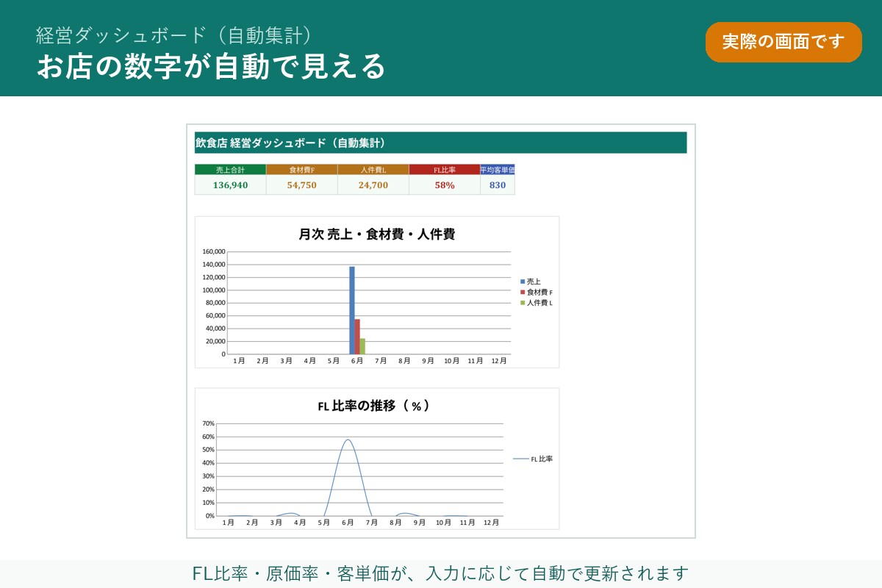The width and height of the screenshot is (882, 588).
Task: Click the 24,700 labor cost value
Action: [x=373, y=185]
